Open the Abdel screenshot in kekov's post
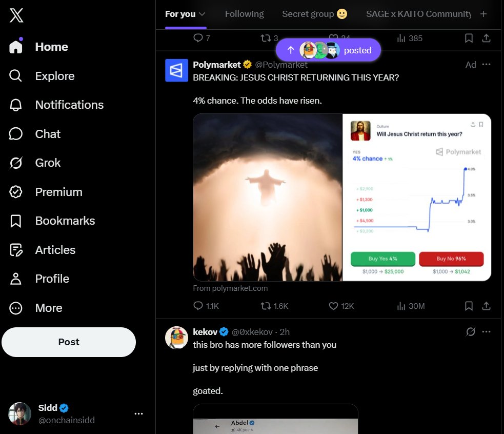Screen dimensions: 504x434 point(275,419)
